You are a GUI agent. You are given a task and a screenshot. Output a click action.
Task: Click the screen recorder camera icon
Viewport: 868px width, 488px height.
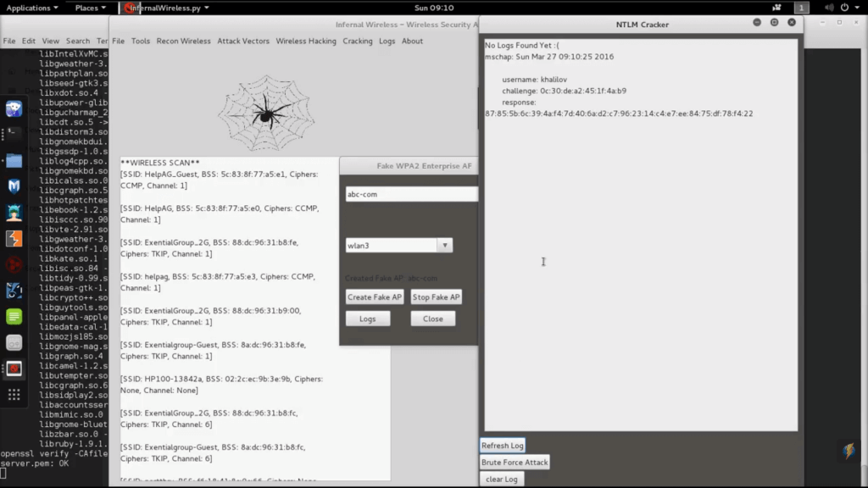click(777, 8)
